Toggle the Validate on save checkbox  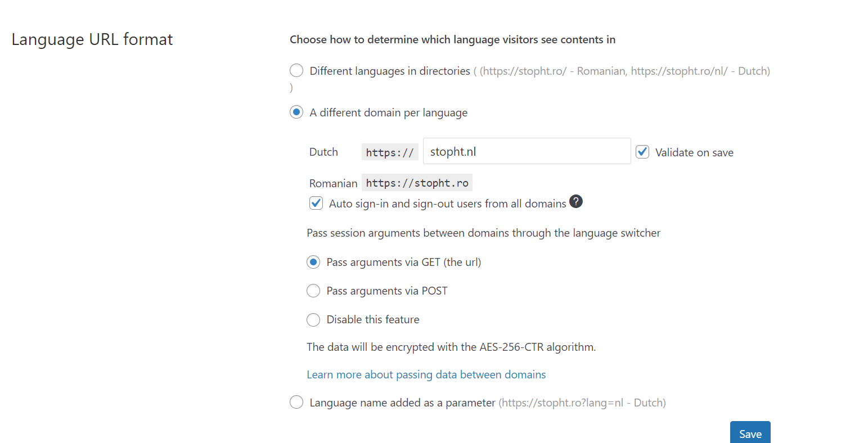tap(642, 152)
